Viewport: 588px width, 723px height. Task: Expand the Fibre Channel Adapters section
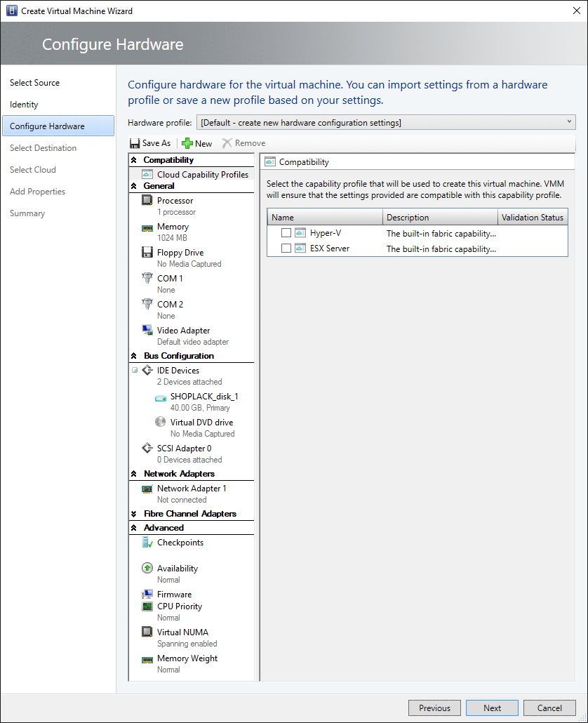[x=133, y=514]
